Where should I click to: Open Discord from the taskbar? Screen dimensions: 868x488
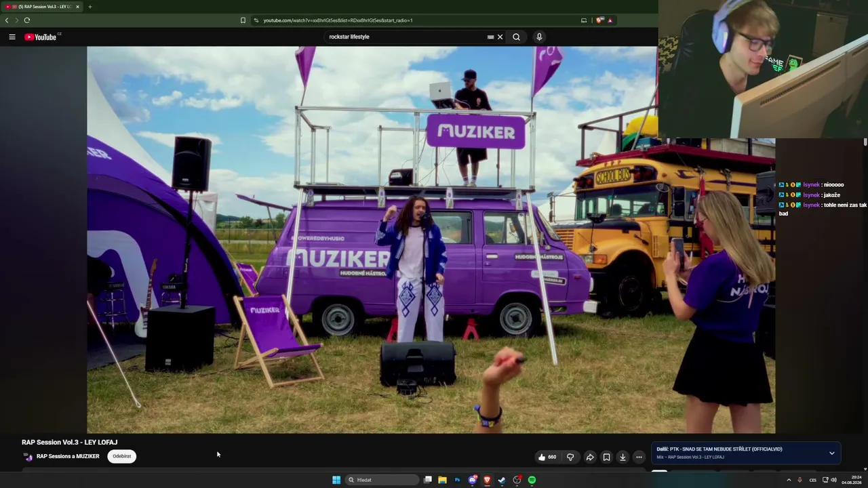pos(473,480)
